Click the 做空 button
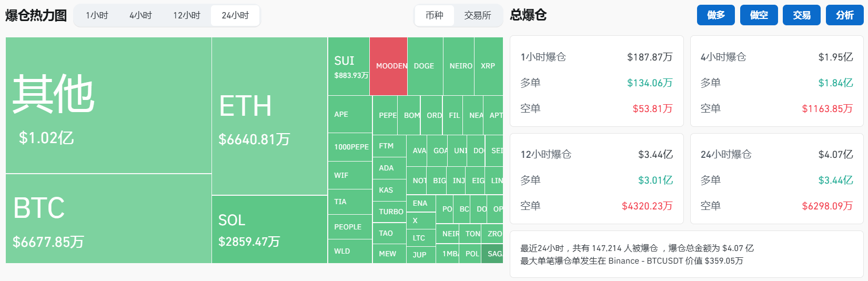 759,15
